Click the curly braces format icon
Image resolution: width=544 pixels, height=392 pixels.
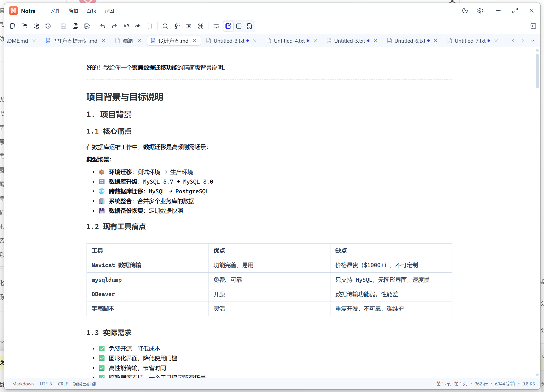point(150,26)
